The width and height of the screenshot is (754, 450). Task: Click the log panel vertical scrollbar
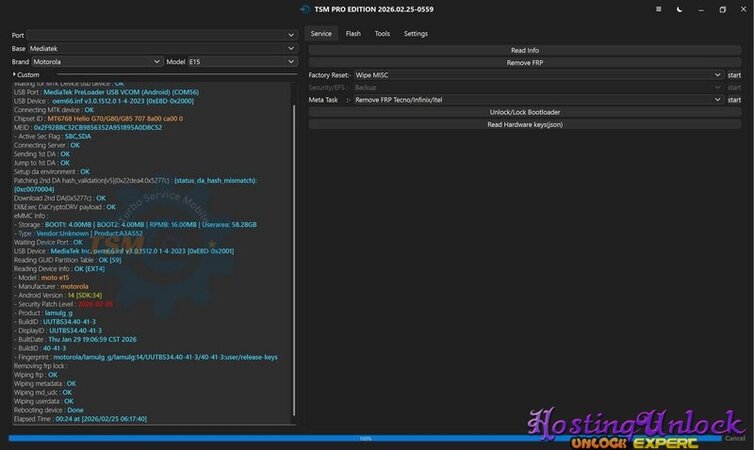[294, 250]
